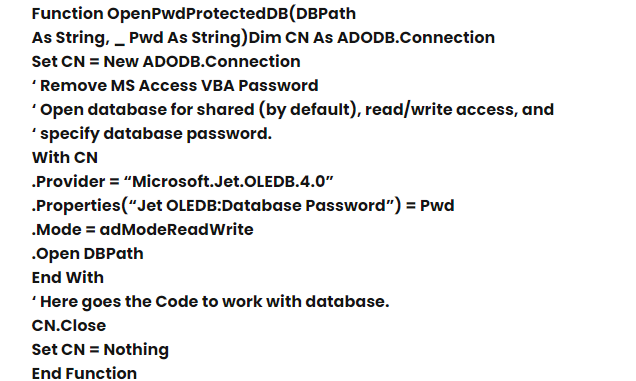Click the 'Set CN = New ADODB.Connection' line
This screenshot has width=636, height=381.
tap(166, 62)
